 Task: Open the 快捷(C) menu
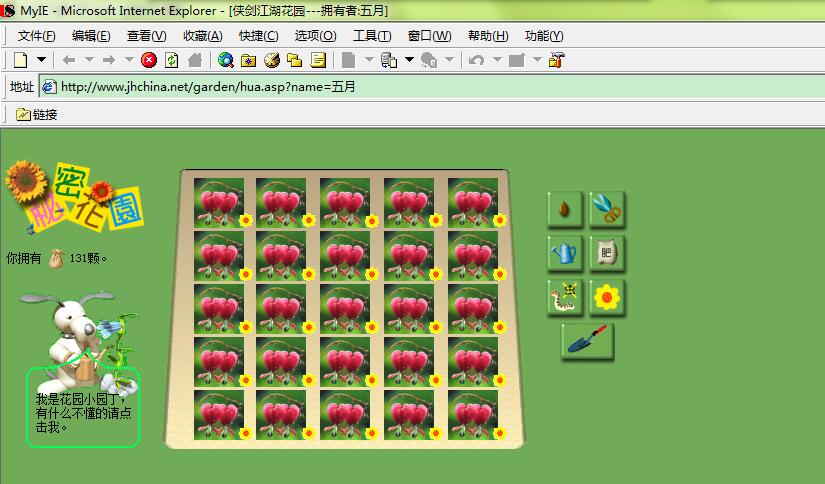coord(258,36)
